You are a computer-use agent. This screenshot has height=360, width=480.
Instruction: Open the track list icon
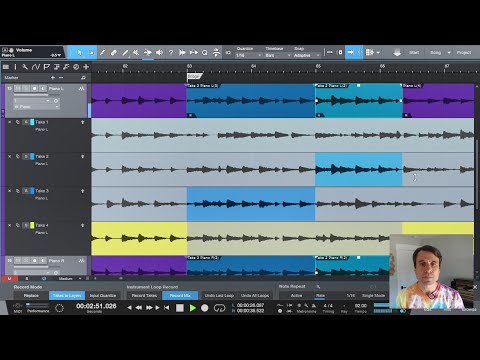[6, 67]
